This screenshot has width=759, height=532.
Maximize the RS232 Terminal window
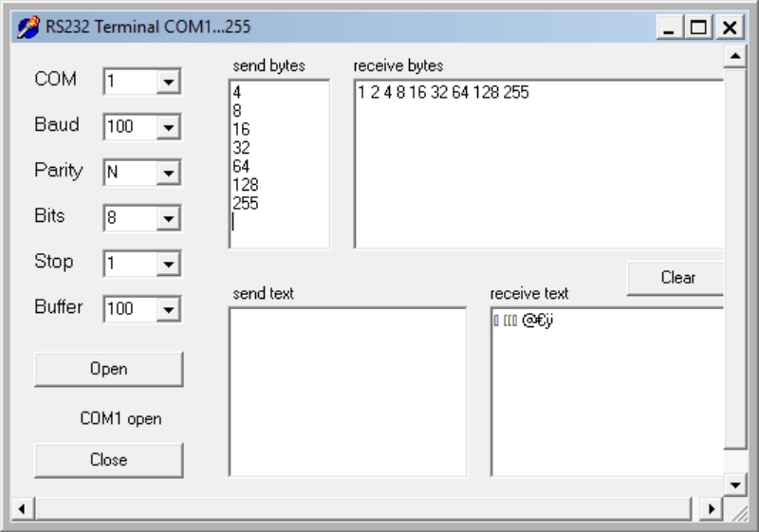(703, 28)
